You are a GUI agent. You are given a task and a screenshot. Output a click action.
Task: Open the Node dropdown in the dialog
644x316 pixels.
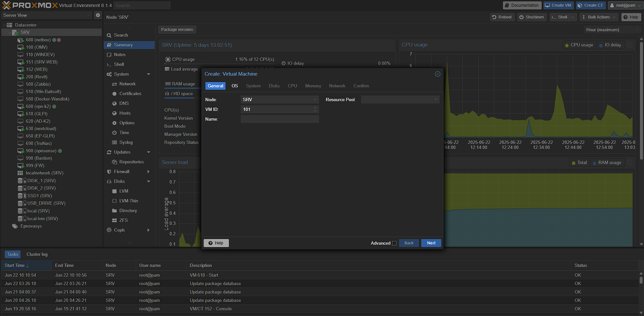(315, 100)
